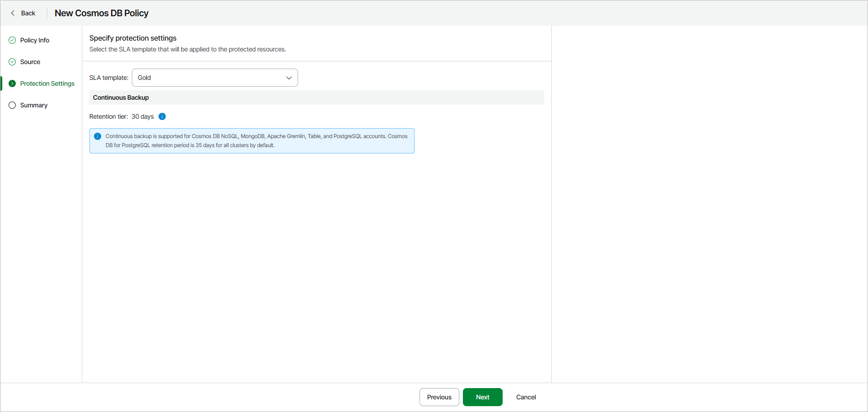
Task: Click the Continuous Backup section header
Action: 317,97
